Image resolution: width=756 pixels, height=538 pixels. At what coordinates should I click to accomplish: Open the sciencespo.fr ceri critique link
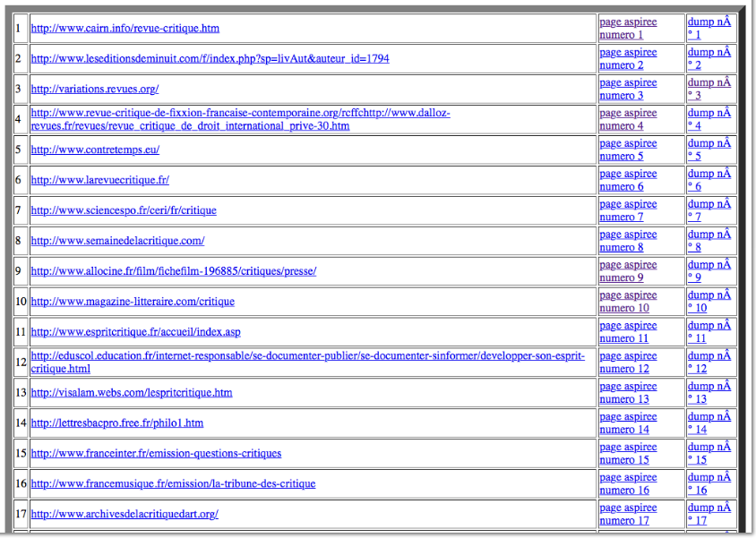(x=124, y=210)
